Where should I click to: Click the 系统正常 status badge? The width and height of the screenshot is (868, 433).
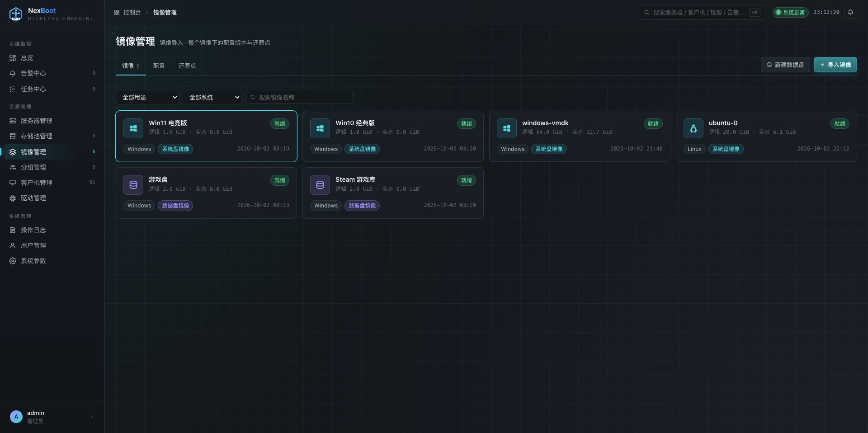point(790,13)
